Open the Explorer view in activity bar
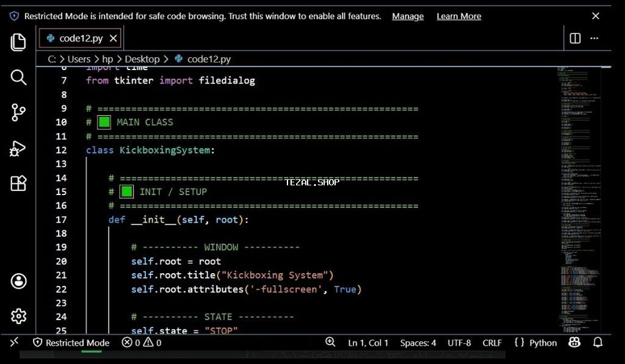 point(18,42)
